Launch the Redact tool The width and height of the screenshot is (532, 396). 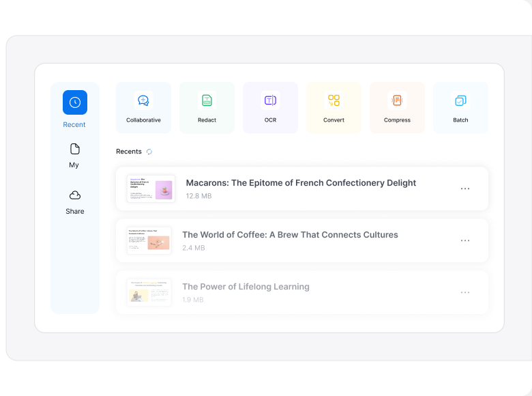point(207,107)
